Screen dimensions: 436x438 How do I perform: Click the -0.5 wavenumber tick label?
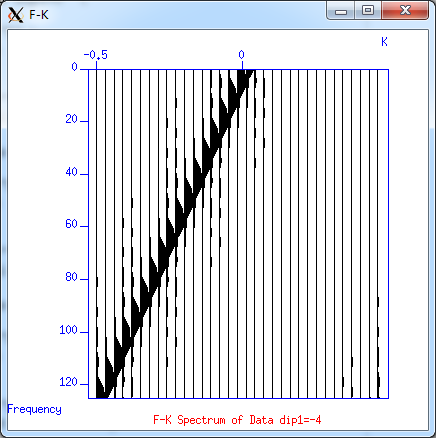tap(96, 55)
